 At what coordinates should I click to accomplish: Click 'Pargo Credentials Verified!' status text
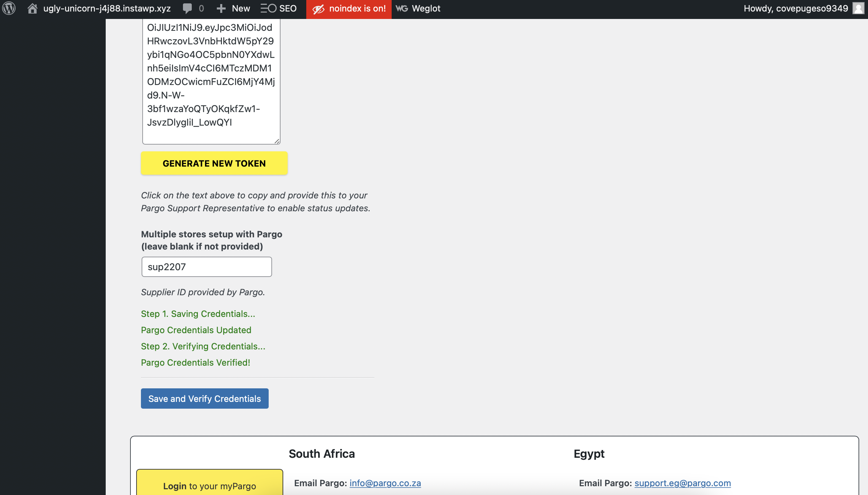pyautogui.click(x=195, y=362)
